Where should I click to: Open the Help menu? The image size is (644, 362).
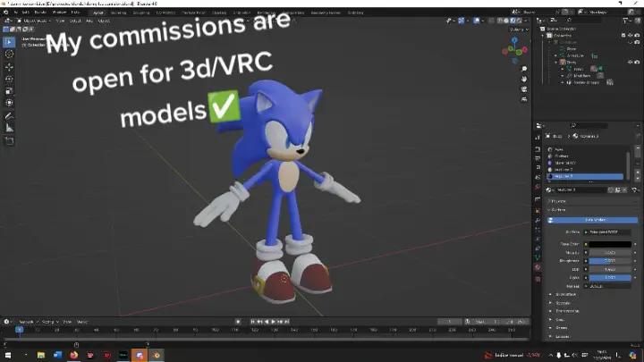tap(75, 13)
